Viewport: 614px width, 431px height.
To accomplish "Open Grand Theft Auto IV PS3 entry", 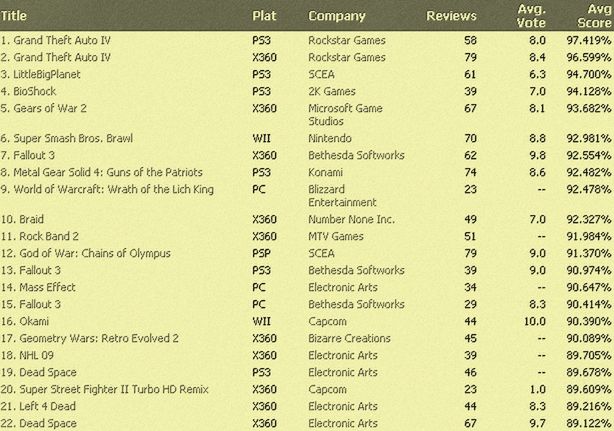I will 62,40.
